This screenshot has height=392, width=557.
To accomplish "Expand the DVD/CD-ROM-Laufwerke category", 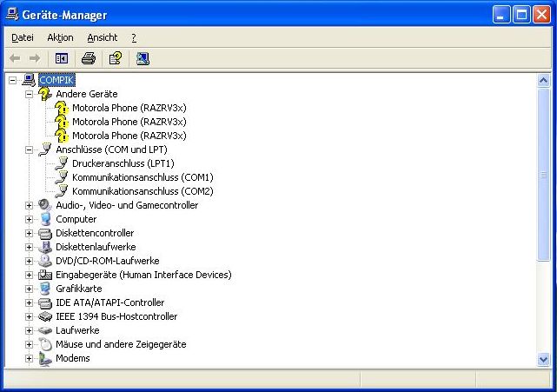I will pyautogui.click(x=30, y=261).
